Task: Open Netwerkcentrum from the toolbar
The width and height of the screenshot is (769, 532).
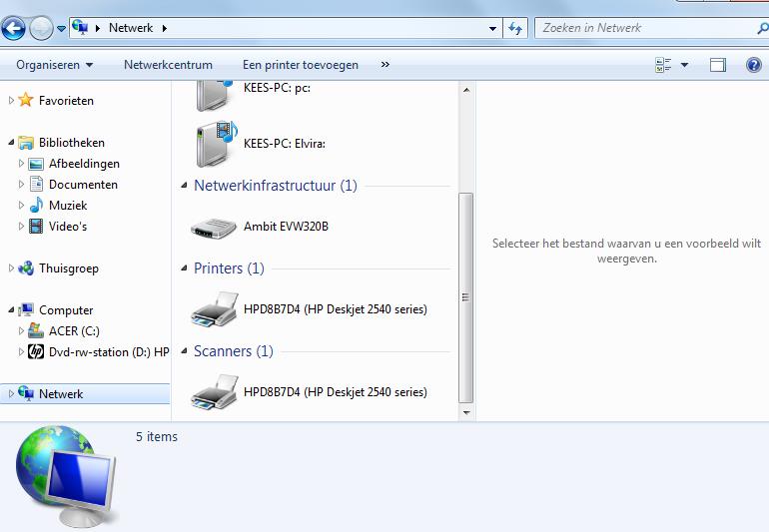Action: [x=168, y=65]
